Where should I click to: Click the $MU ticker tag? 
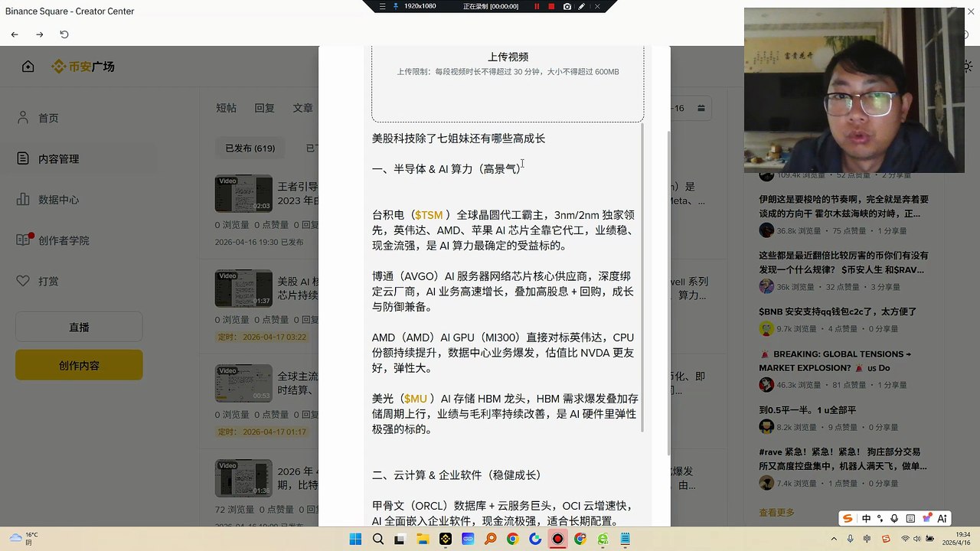416,399
